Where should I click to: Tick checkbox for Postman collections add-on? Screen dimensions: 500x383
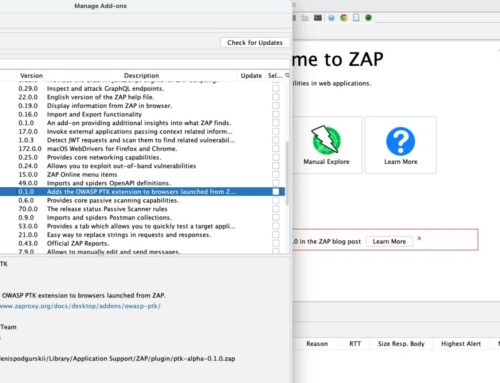276,218
